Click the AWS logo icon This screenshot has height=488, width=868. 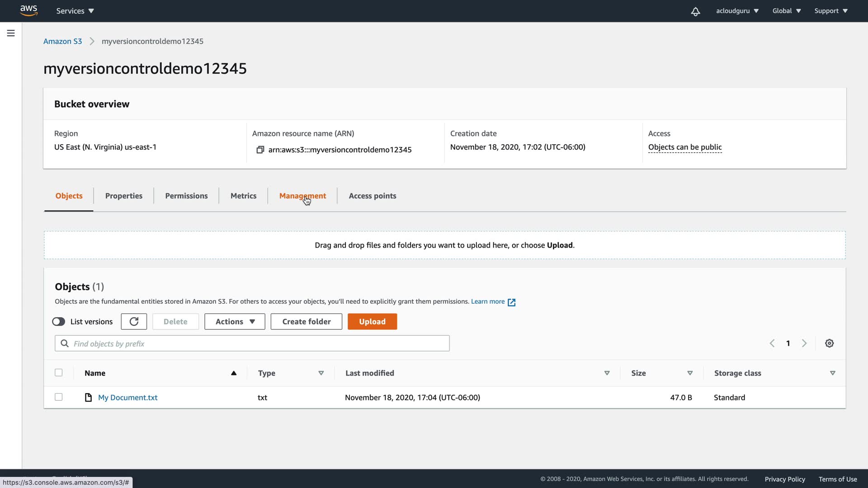point(28,10)
